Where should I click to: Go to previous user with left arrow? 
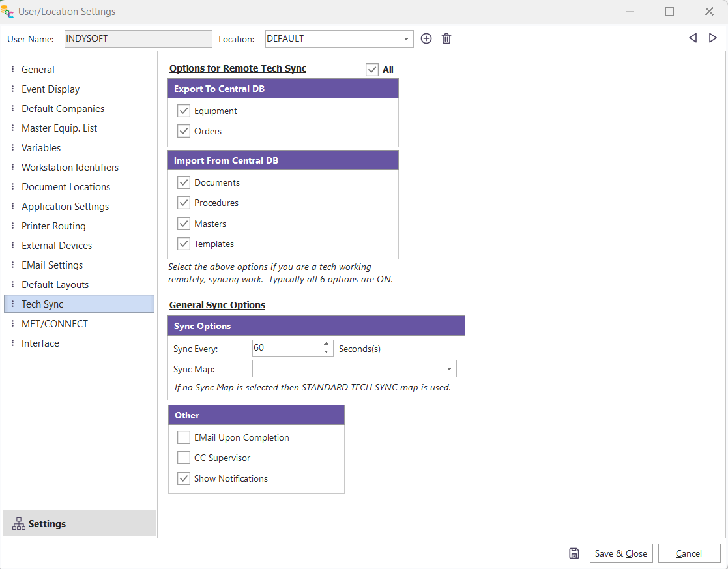(x=693, y=38)
